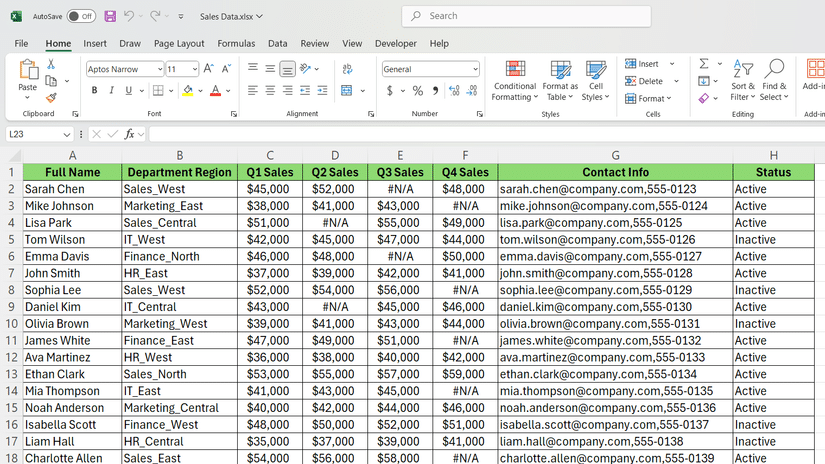Toggle Italic formatting
The width and height of the screenshot is (825, 464).
click(x=112, y=90)
